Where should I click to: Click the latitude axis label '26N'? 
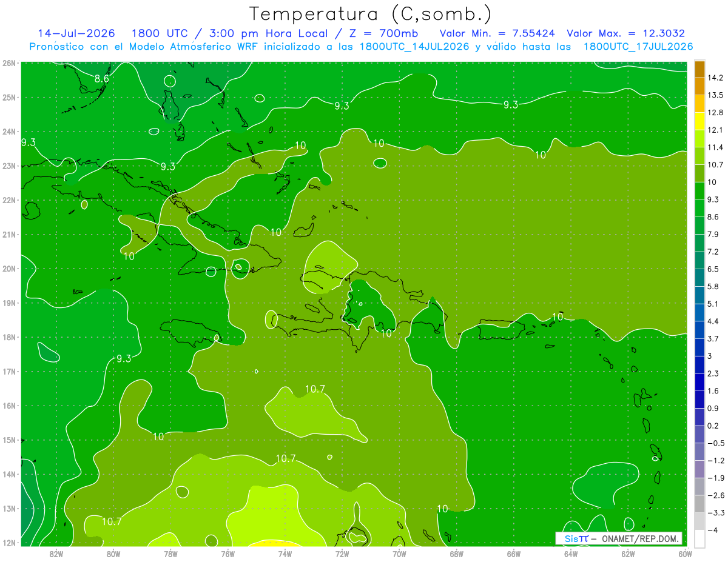pyautogui.click(x=9, y=62)
